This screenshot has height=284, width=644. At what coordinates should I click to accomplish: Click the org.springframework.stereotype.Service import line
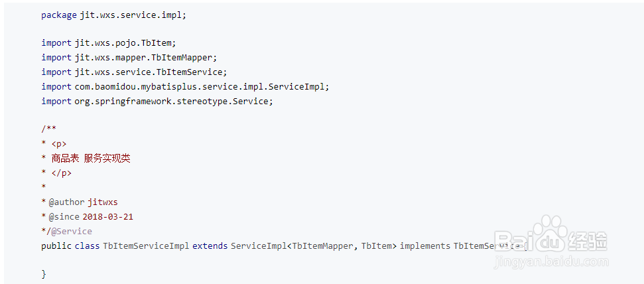click(x=157, y=101)
